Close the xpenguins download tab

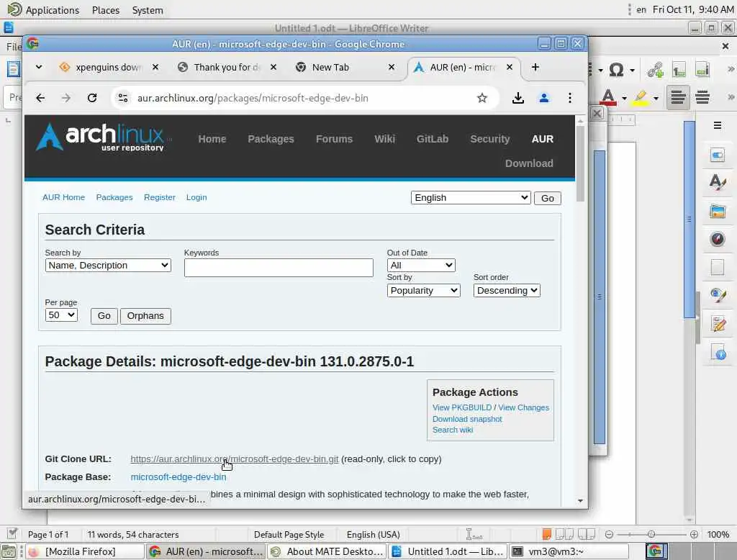click(x=155, y=67)
